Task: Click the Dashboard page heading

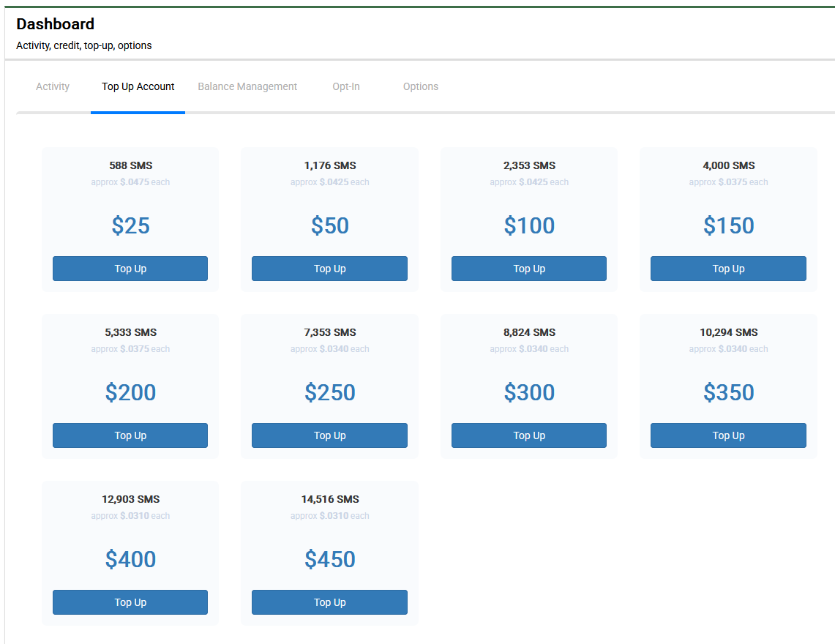Action: click(56, 24)
